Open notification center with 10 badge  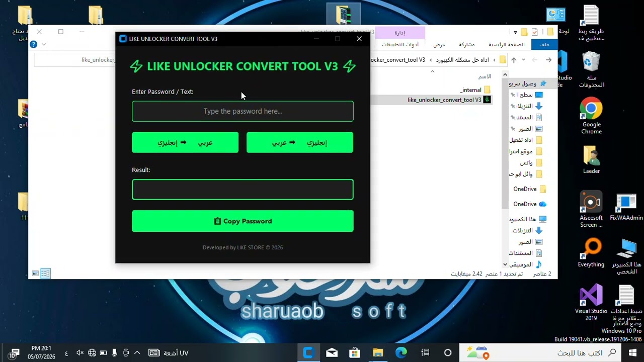(14, 353)
